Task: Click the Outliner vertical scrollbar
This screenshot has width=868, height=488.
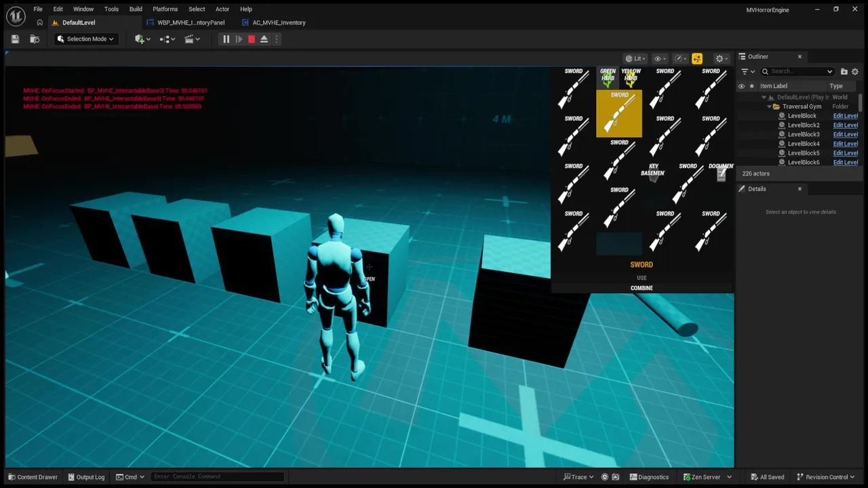Action: pyautogui.click(x=861, y=102)
